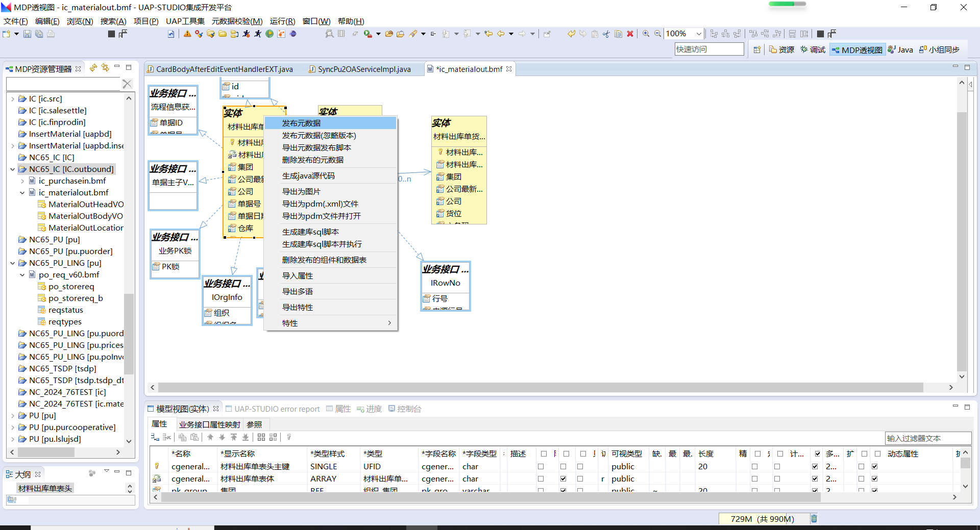This screenshot has width=980, height=530.
Task: Click the Open Perspective icon
Action: pos(757,49)
